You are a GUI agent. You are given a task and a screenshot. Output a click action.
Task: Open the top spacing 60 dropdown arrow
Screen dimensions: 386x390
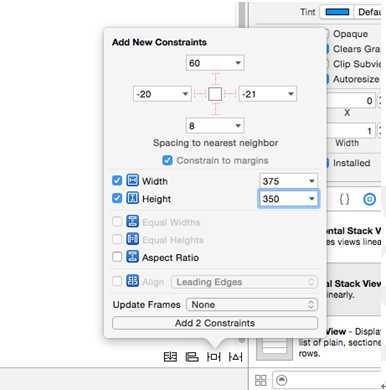click(x=238, y=63)
